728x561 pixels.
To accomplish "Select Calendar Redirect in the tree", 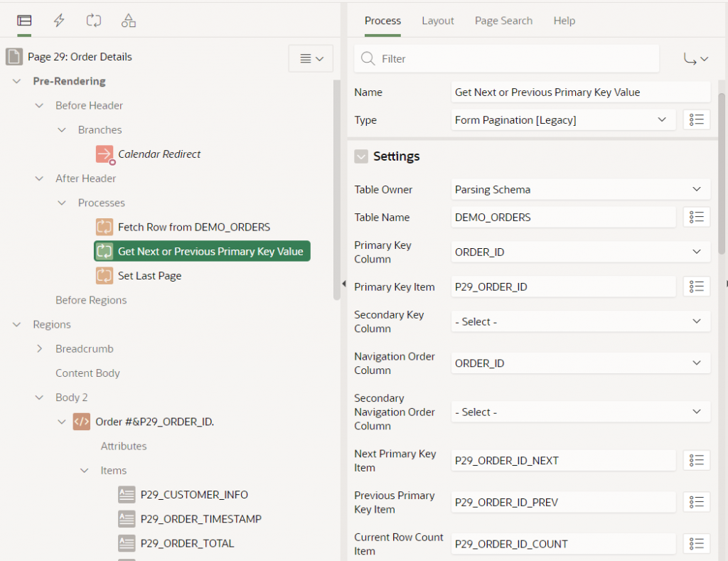I will 159,154.
